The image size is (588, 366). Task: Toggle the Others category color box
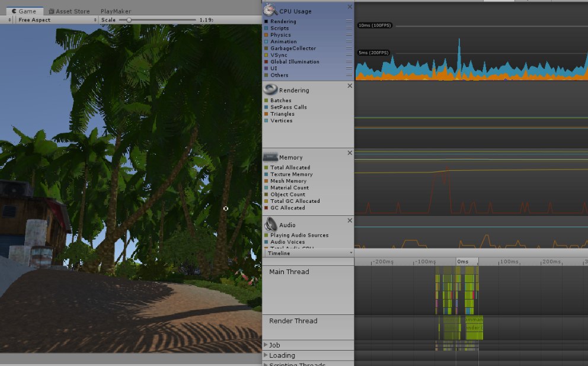click(266, 75)
